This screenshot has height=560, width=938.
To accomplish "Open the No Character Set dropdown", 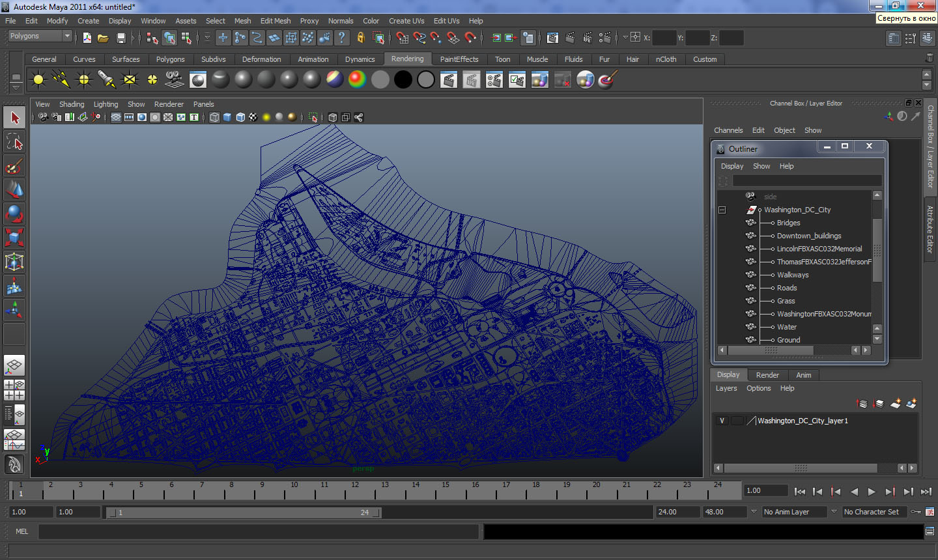I will 874,512.
